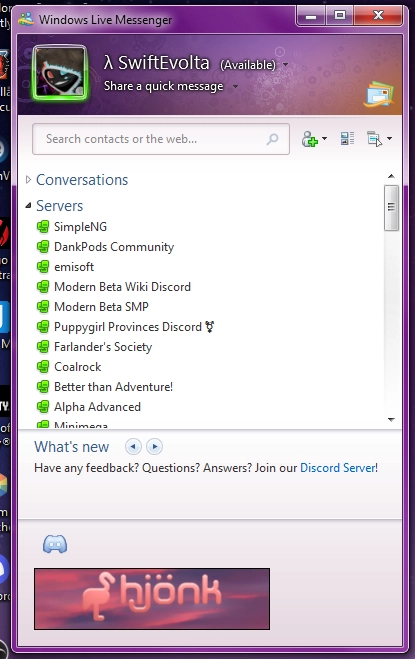Image resolution: width=415 pixels, height=659 pixels.
Task: Click the hjönk banner ad
Action: pos(152,599)
